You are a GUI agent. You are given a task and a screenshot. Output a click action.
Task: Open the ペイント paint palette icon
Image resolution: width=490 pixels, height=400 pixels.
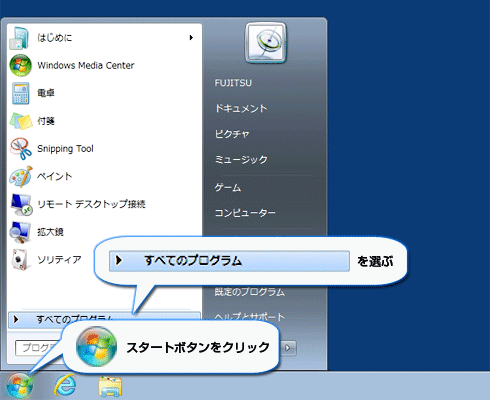pos(21,176)
